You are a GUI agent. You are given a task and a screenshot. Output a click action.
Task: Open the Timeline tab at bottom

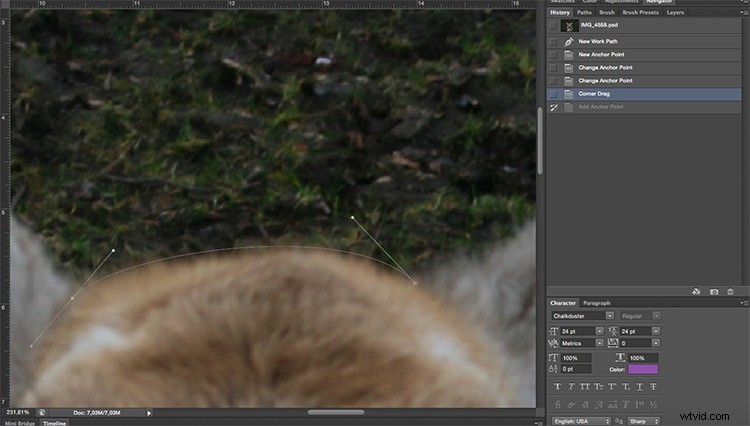click(x=54, y=423)
